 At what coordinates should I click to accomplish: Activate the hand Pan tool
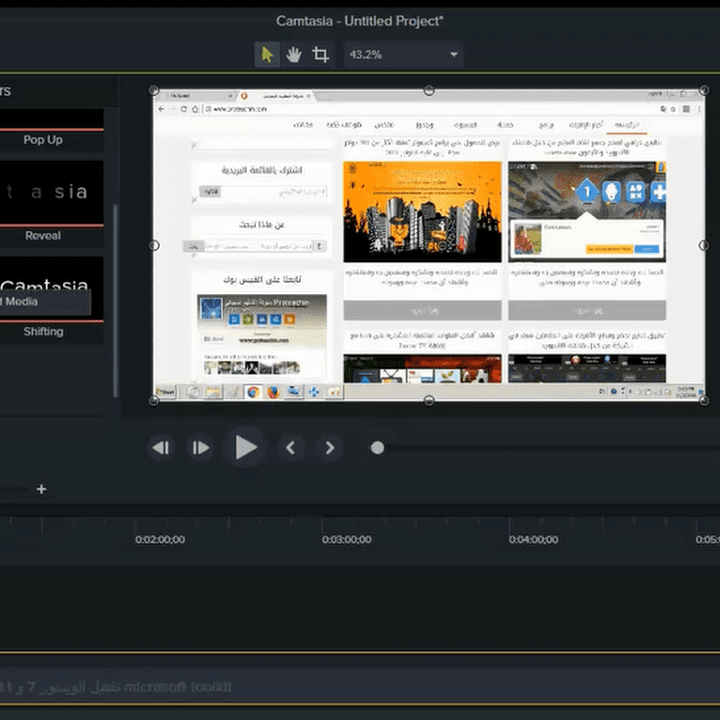pyautogui.click(x=294, y=55)
